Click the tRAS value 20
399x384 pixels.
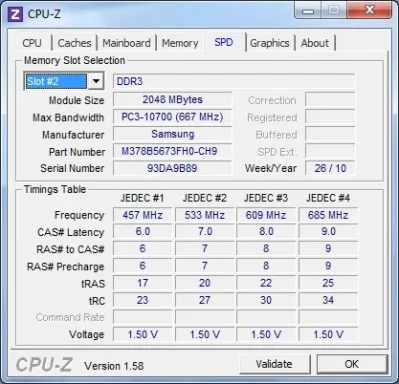[x=205, y=283]
